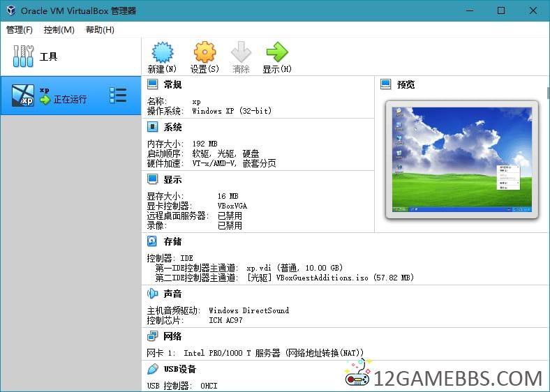Open the 帮助(H) menu

pos(100,30)
